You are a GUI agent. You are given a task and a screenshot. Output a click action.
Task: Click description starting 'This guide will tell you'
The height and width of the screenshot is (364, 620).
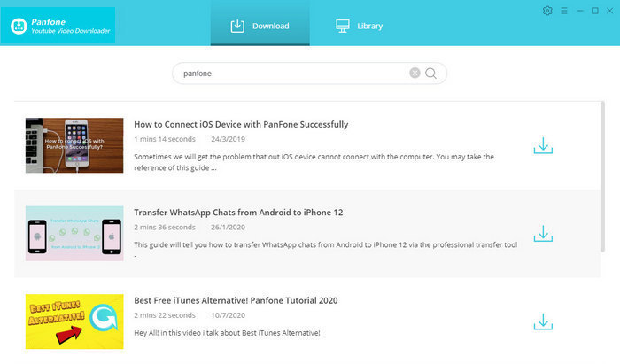[x=325, y=250]
